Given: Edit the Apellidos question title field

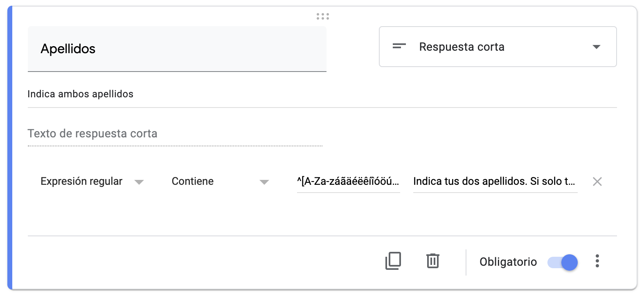Looking at the screenshot, I should (177, 49).
